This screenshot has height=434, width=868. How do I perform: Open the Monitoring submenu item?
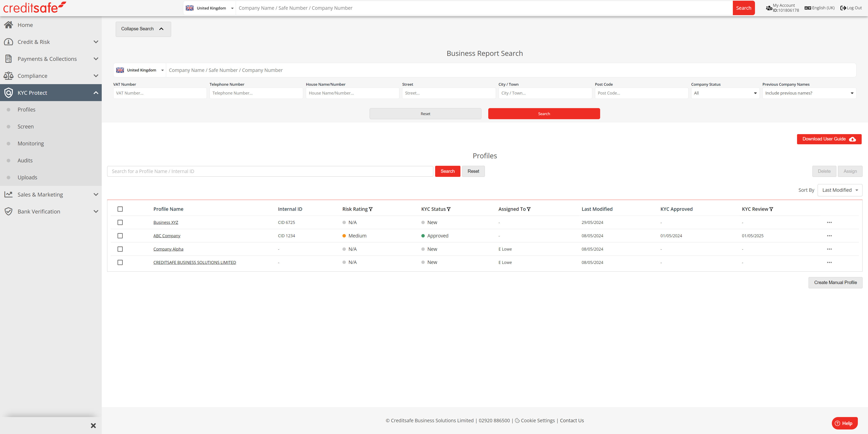tap(31, 143)
